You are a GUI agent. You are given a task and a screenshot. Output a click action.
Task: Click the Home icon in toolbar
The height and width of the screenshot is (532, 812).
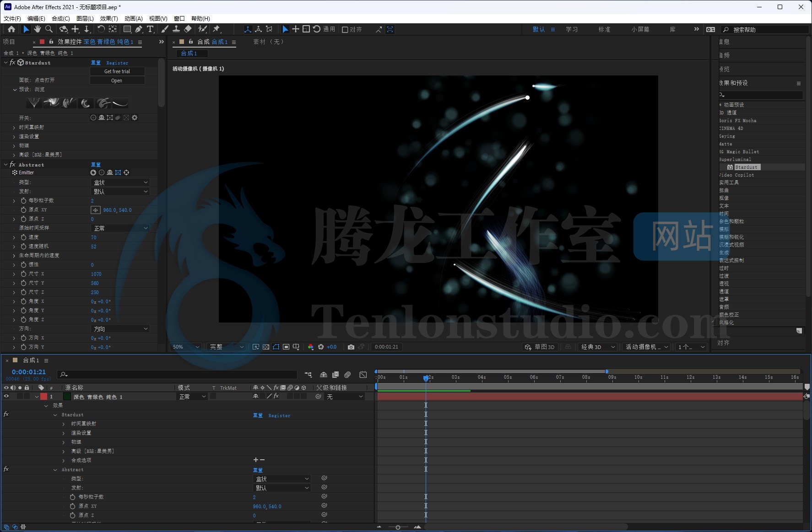[x=11, y=29]
